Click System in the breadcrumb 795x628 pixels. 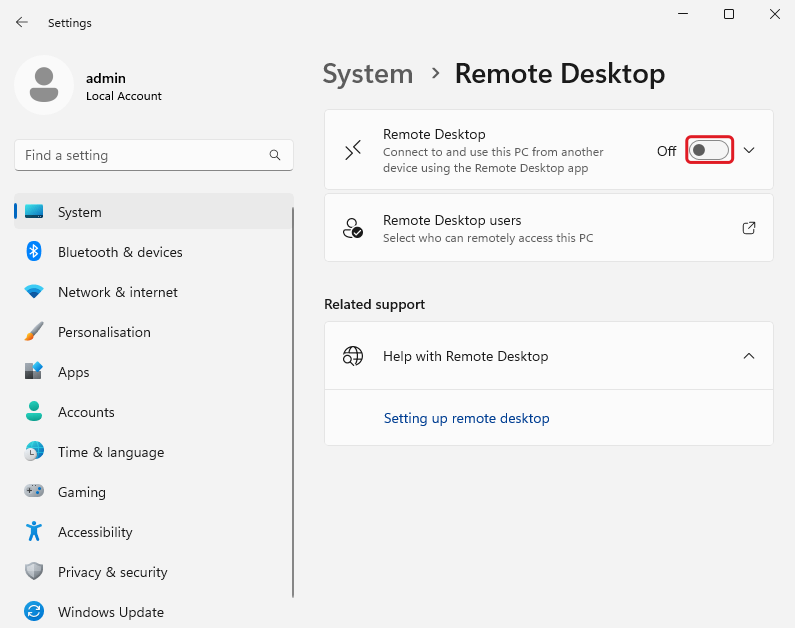(367, 74)
